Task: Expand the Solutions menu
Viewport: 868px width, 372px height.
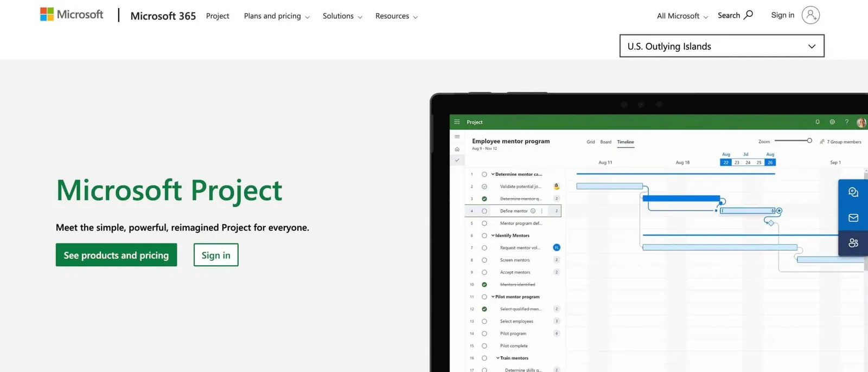Action: [x=342, y=16]
